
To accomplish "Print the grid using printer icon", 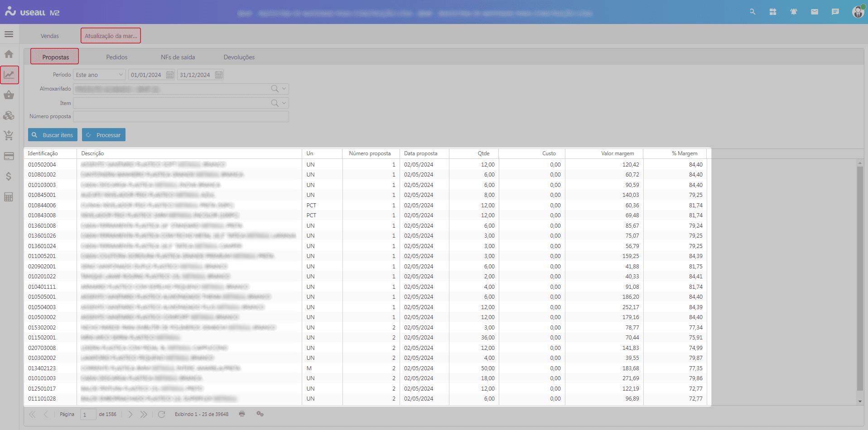I will (x=242, y=414).
